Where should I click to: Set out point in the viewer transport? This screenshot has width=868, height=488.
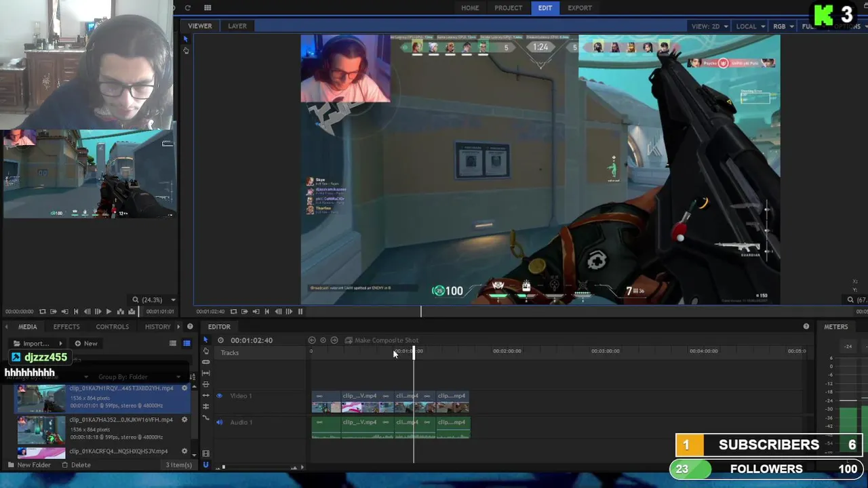point(256,312)
